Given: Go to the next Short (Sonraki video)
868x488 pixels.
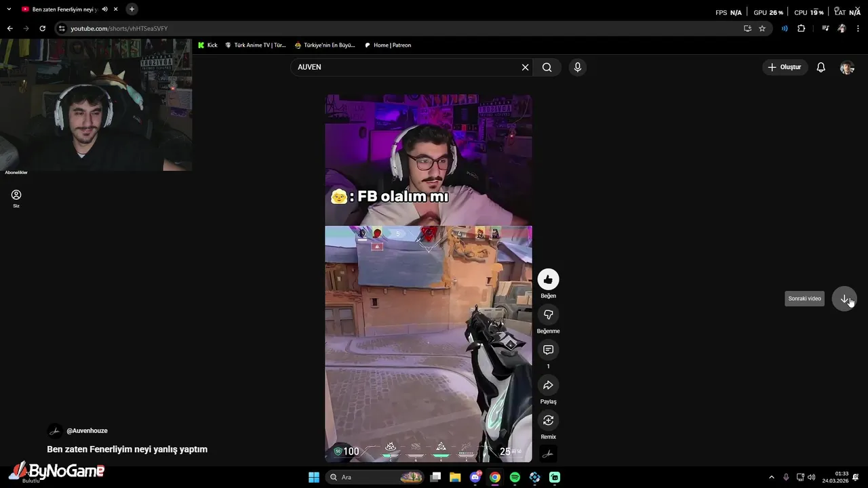Looking at the screenshot, I should click(844, 299).
